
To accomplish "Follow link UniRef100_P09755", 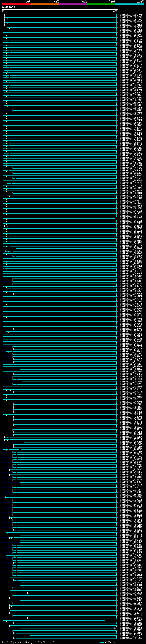I will [131, 449].
